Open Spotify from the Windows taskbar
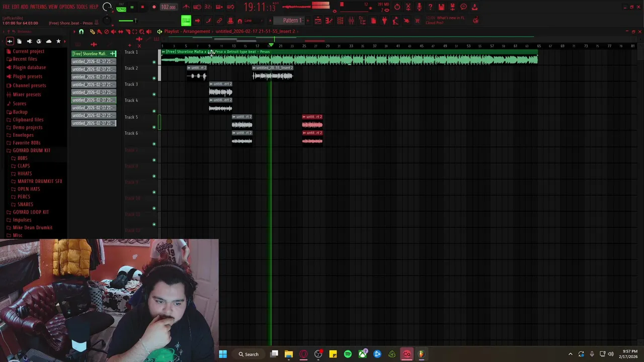 [x=348, y=354]
